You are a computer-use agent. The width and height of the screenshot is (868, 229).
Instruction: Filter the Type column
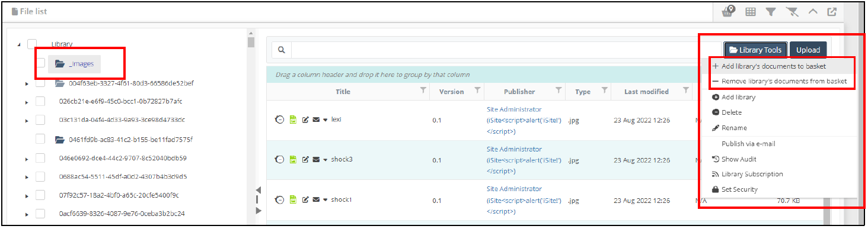[604, 90]
